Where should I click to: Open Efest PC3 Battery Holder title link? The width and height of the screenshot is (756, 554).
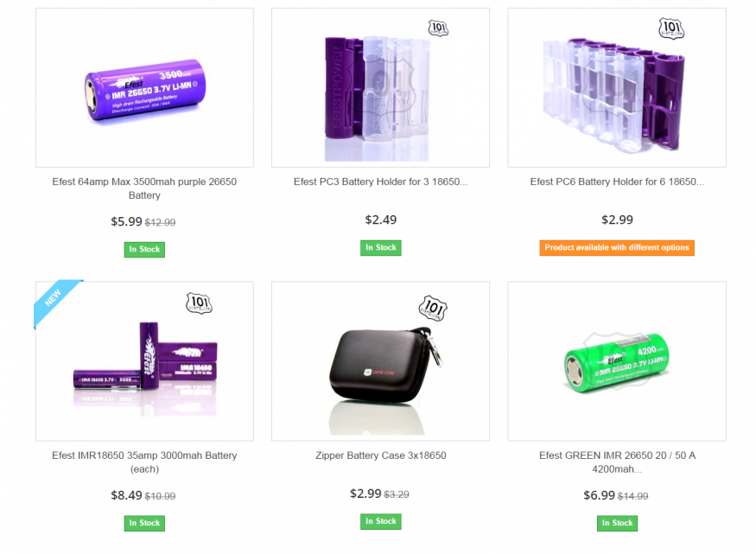point(380,181)
